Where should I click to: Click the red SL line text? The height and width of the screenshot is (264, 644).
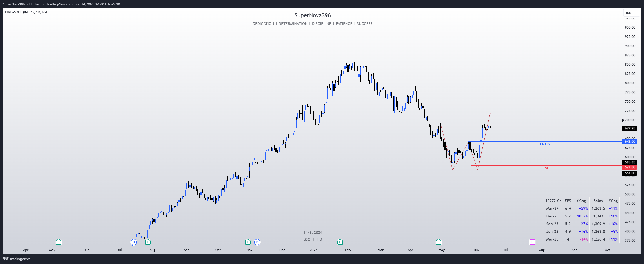pyautogui.click(x=547, y=169)
